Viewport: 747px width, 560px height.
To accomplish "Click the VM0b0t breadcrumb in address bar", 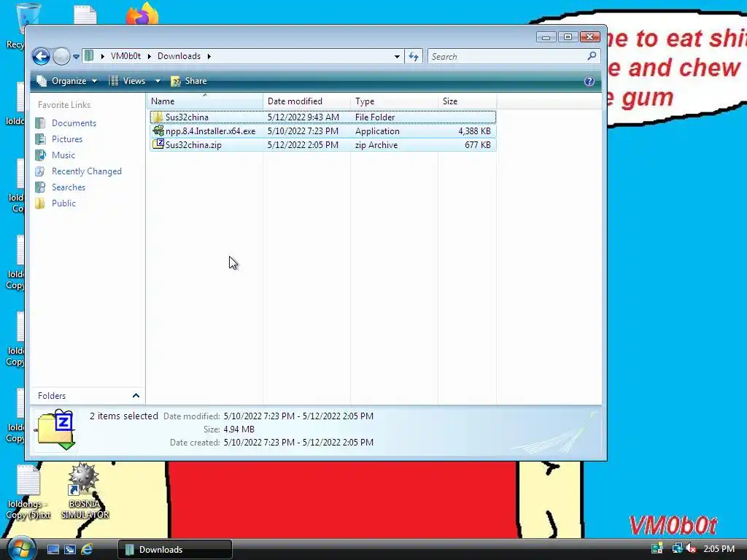I will click(x=125, y=56).
